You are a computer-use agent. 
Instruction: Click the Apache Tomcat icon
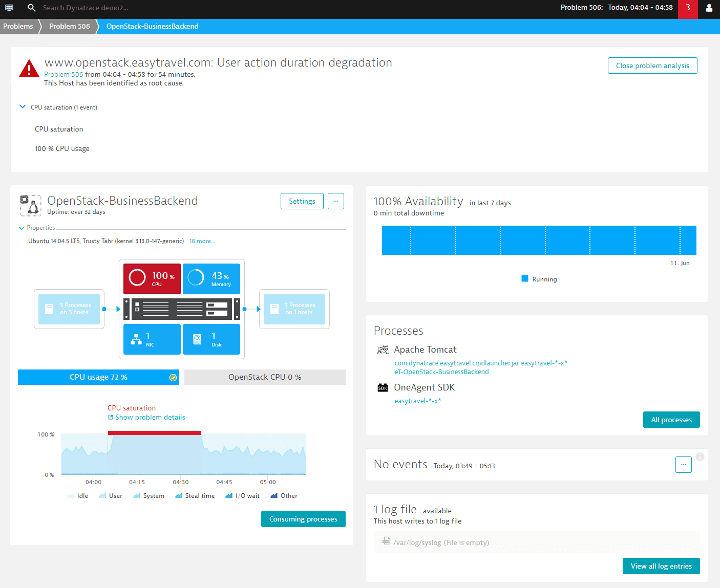click(383, 350)
